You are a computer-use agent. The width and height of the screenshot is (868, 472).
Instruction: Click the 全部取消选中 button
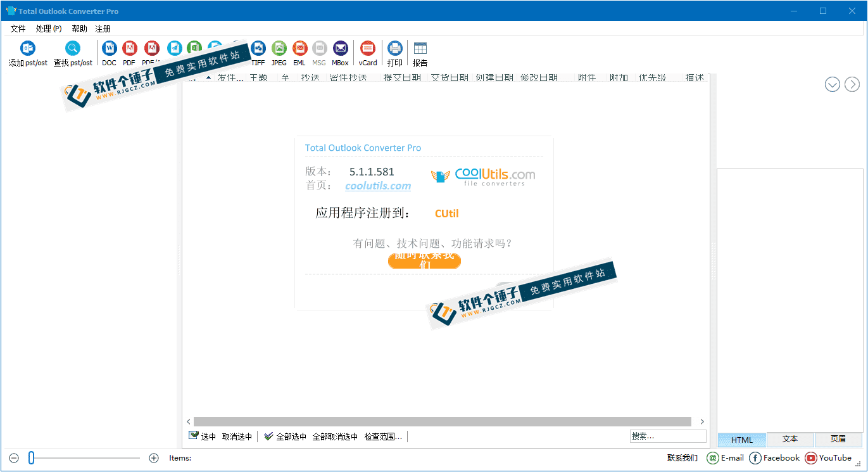click(x=335, y=437)
